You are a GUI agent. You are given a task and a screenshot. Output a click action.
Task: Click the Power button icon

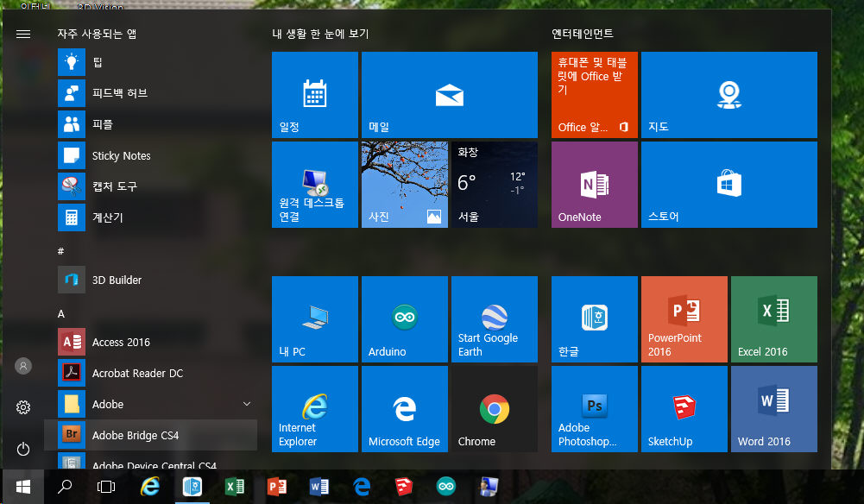(x=23, y=449)
